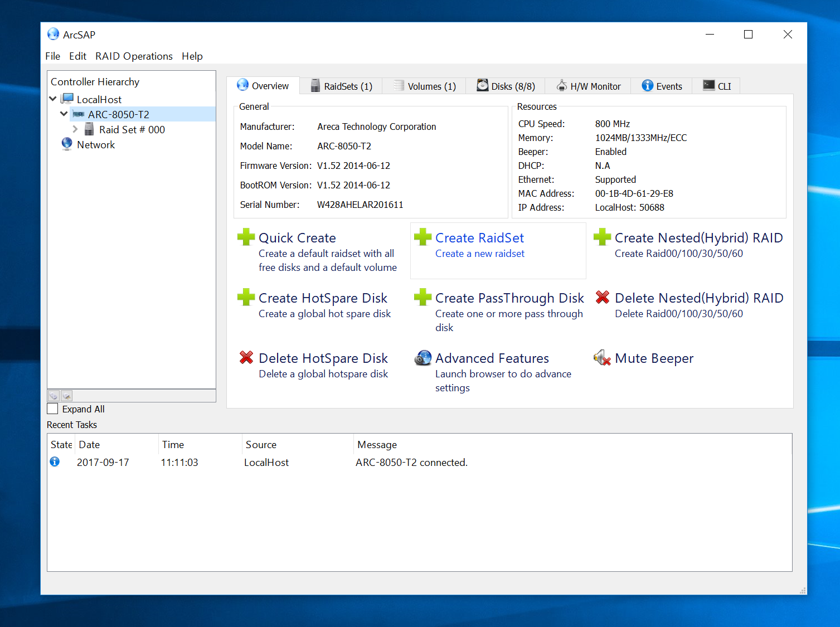Switch to the CLI tab
The image size is (840, 627).
tap(717, 86)
